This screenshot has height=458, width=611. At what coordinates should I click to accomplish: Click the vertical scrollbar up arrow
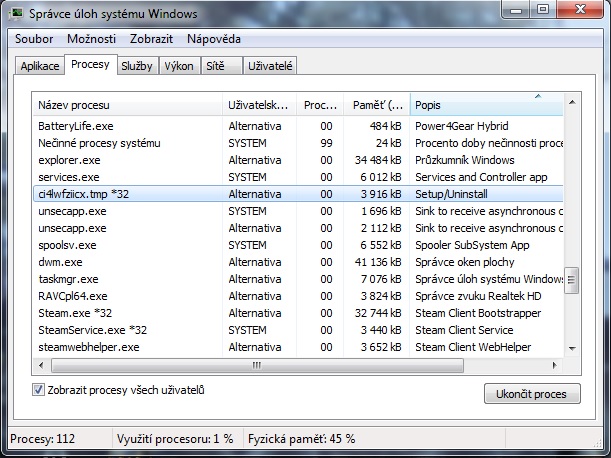point(572,103)
